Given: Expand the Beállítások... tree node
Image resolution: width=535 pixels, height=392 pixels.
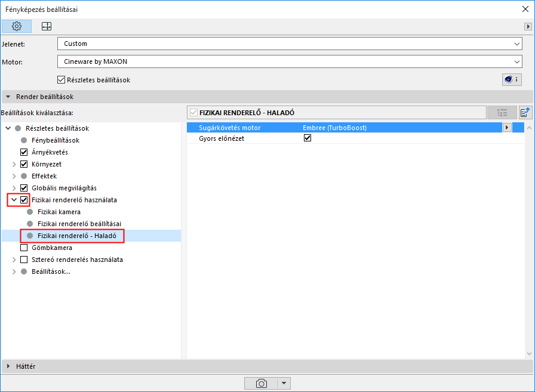Looking at the screenshot, I should (14, 271).
